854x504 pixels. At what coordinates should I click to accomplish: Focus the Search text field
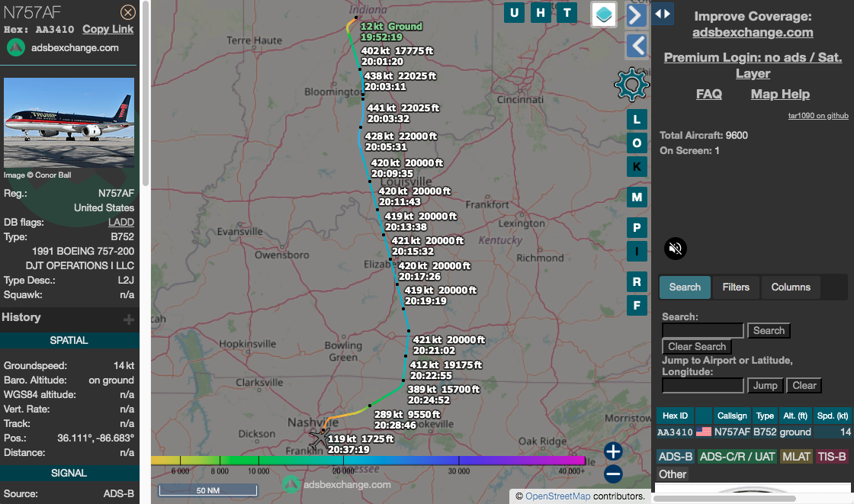702,331
